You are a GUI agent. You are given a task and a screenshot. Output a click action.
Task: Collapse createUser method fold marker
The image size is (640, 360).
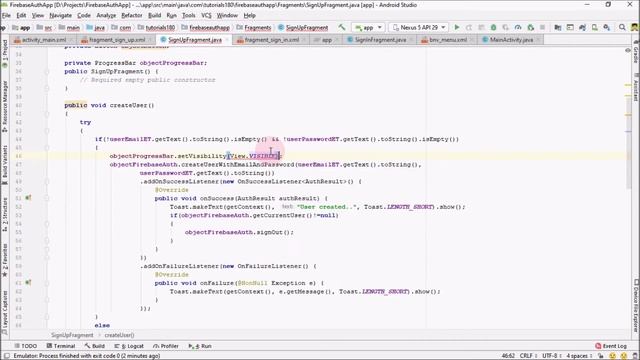tap(47, 114)
